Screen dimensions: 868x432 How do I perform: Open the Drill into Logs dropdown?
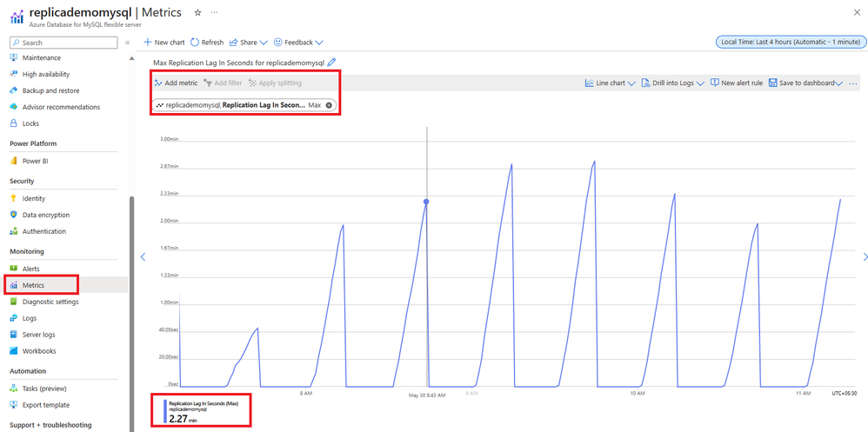pos(672,83)
